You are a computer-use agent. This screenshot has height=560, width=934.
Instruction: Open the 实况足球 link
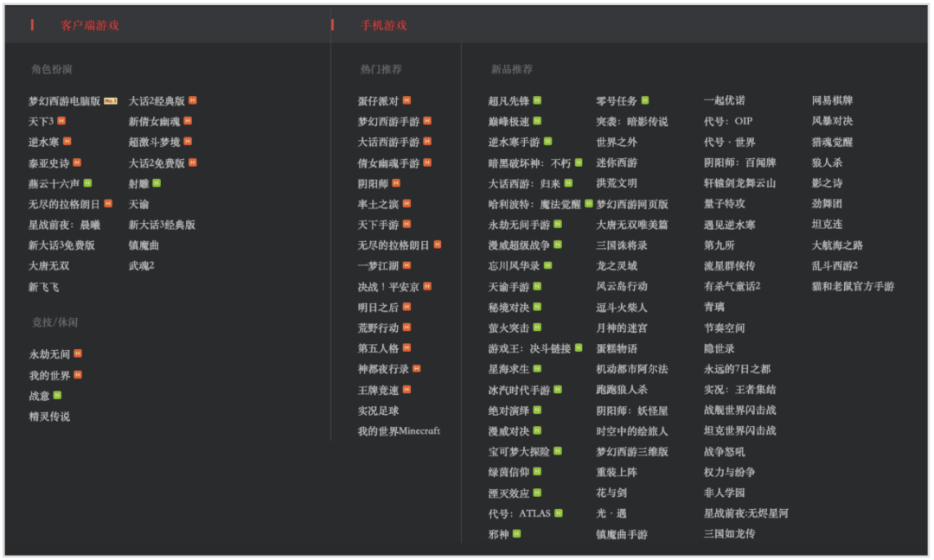tap(378, 410)
